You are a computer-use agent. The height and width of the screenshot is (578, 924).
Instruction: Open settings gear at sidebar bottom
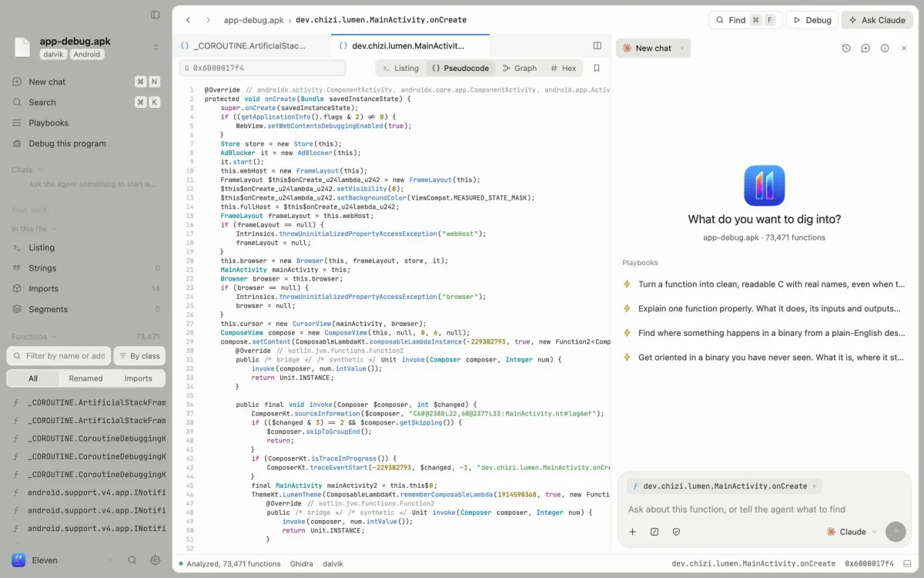(x=155, y=560)
